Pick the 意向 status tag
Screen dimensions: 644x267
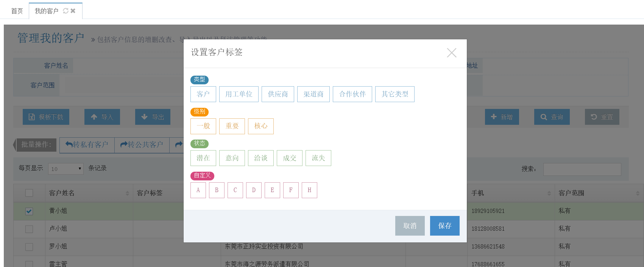pos(232,158)
